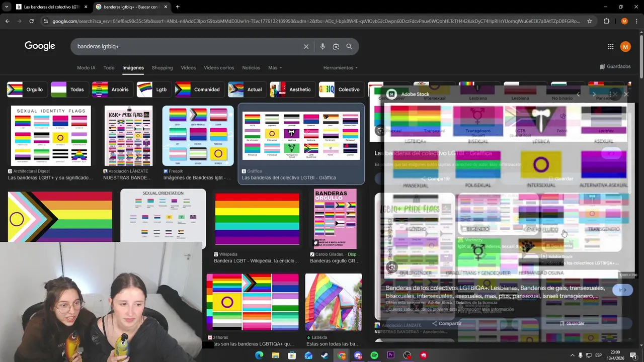Submit search with the magnifier icon
Image resolution: width=644 pixels, height=362 pixels.
click(349, 46)
